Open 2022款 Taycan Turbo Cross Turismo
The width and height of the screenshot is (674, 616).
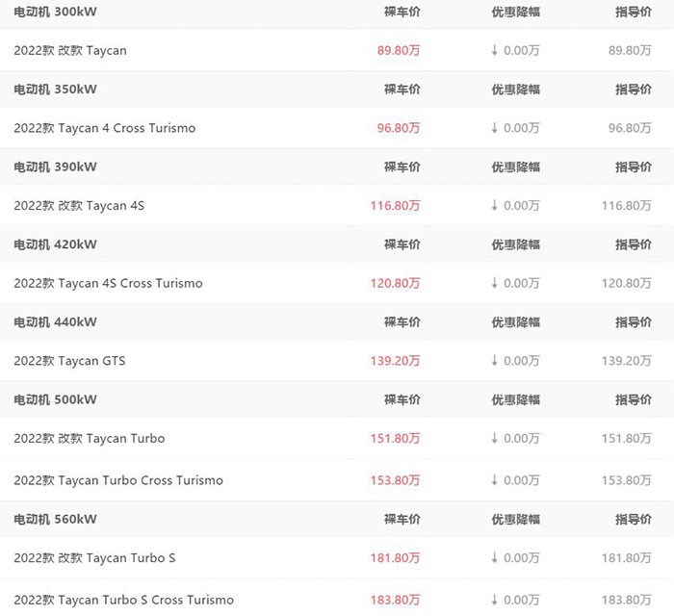coord(118,480)
